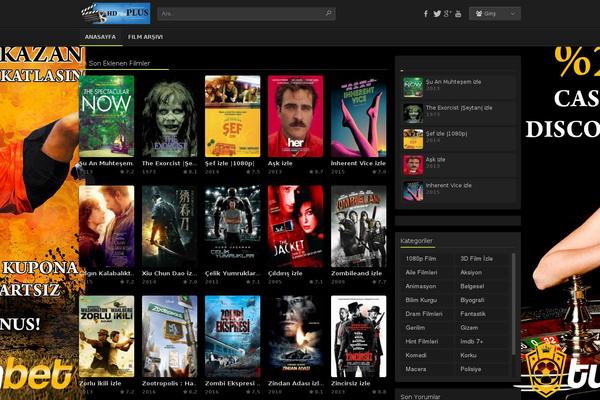Select the Komedi category

(x=416, y=355)
